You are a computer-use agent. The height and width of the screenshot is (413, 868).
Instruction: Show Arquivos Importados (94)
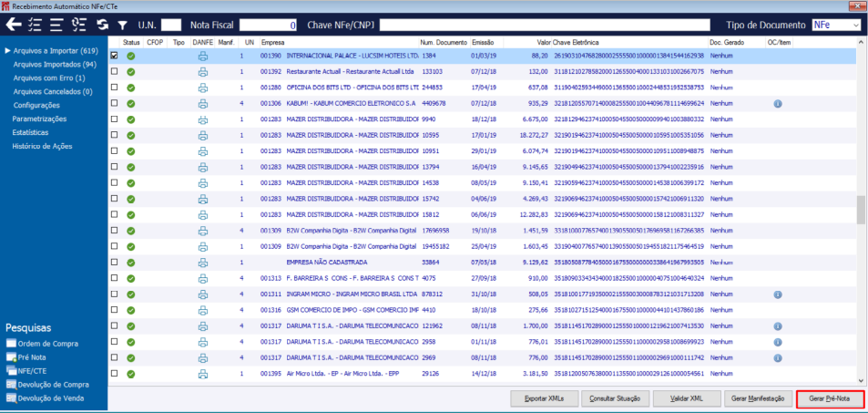(55, 65)
